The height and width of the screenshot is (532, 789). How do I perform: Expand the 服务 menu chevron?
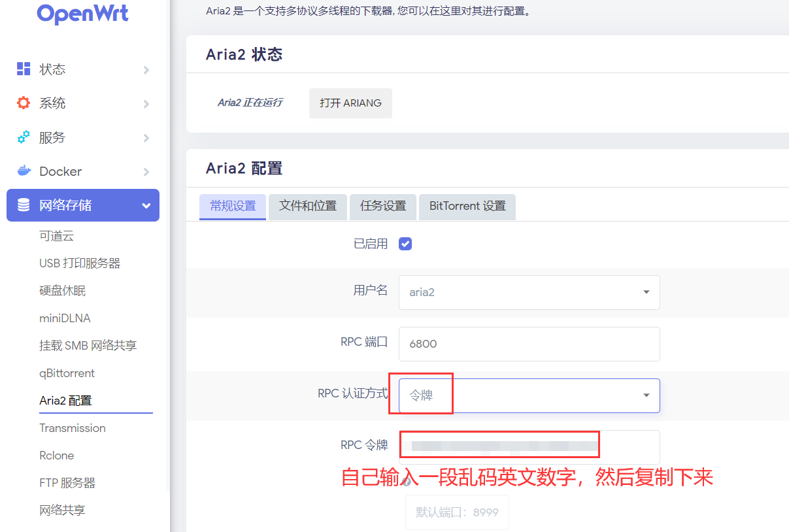click(x=146, y=138)
